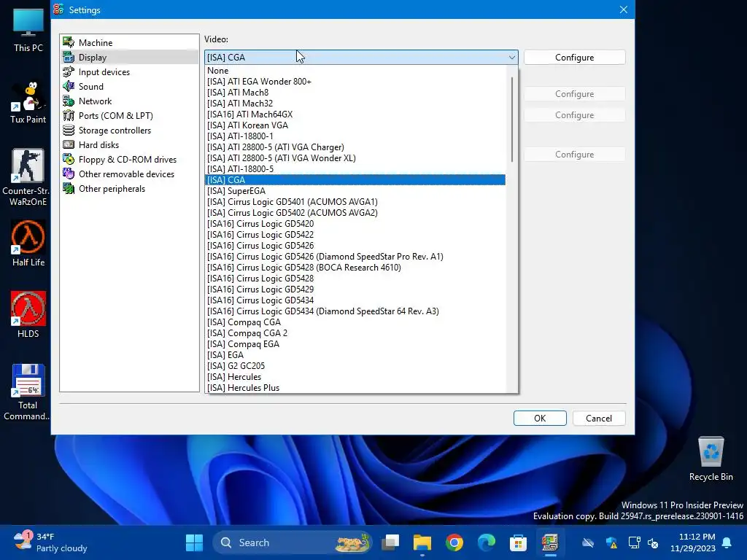Choose Cirrus Logic GD5401 (ACUMOS AVGA1)

355,202
